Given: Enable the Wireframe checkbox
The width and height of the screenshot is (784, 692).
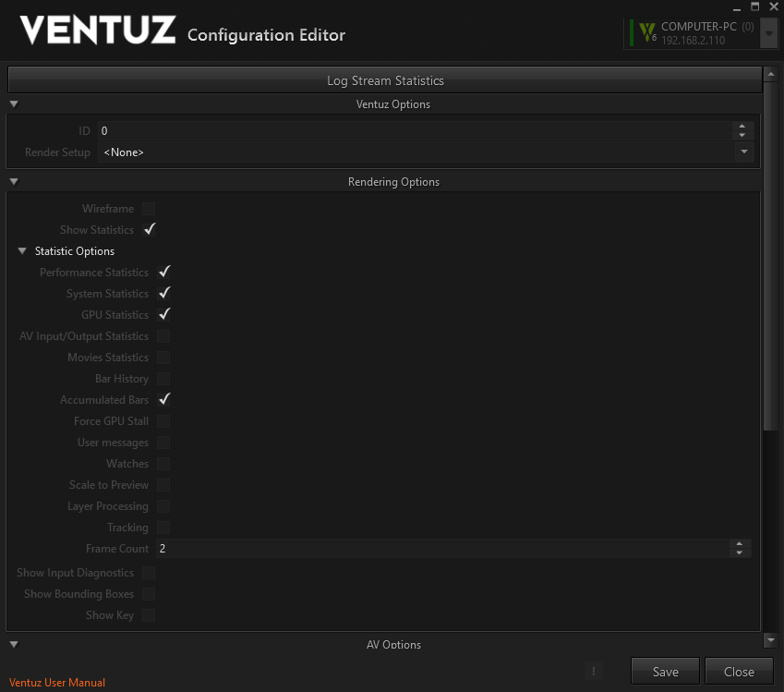Looking at the screenshot, I should pos(149,209).
